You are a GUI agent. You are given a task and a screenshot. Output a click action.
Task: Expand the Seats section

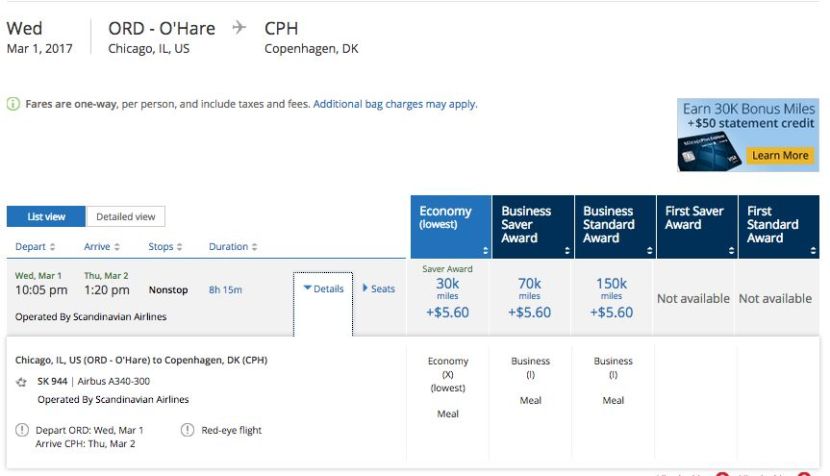point(378,289)
